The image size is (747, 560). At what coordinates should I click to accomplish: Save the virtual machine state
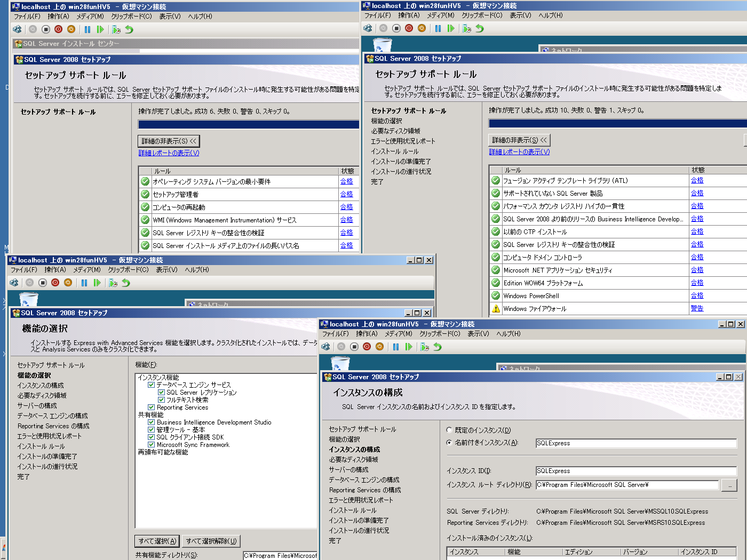71,29
